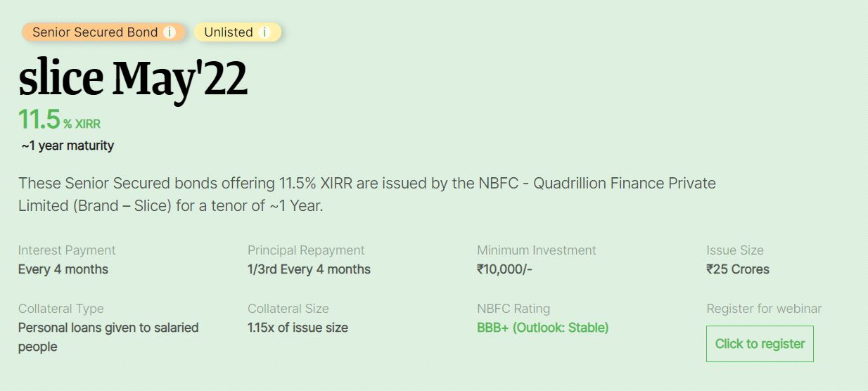
Task: Click the info icon on Senior Secured Bond badge
Action: (x=169, y=32)
